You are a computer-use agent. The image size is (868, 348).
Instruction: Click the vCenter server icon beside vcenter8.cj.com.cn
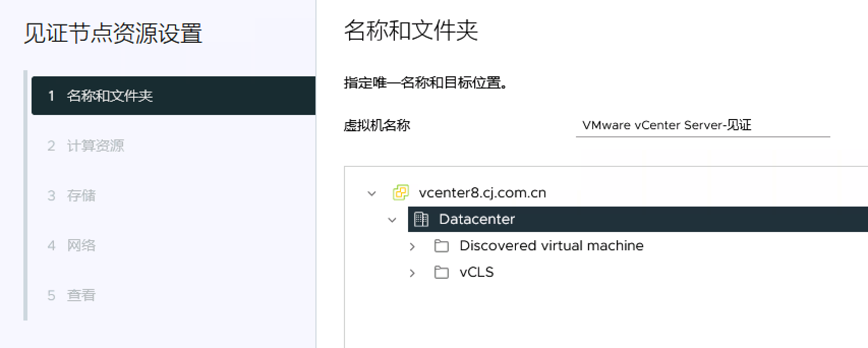pyautogui.click(x=401, y=193)
